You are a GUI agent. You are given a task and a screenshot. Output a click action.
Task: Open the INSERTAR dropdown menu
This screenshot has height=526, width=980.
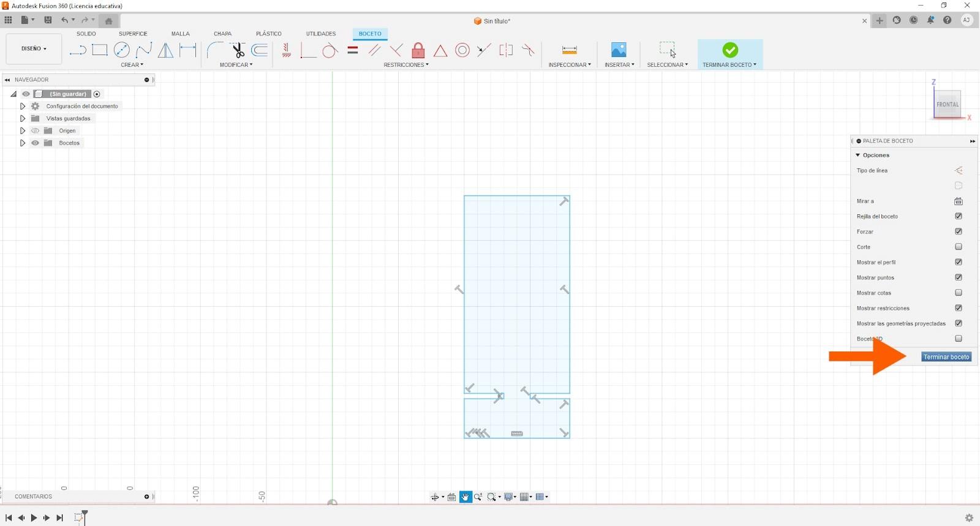click(x=619, y=65)
